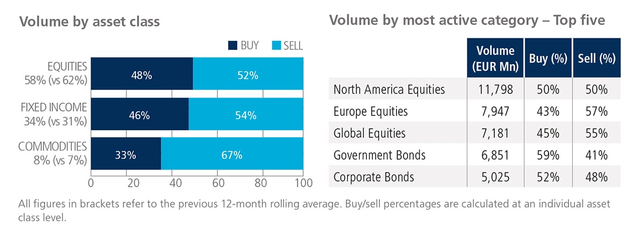
Task: Click the 11,798 volume cell
Action: point(495,90)
